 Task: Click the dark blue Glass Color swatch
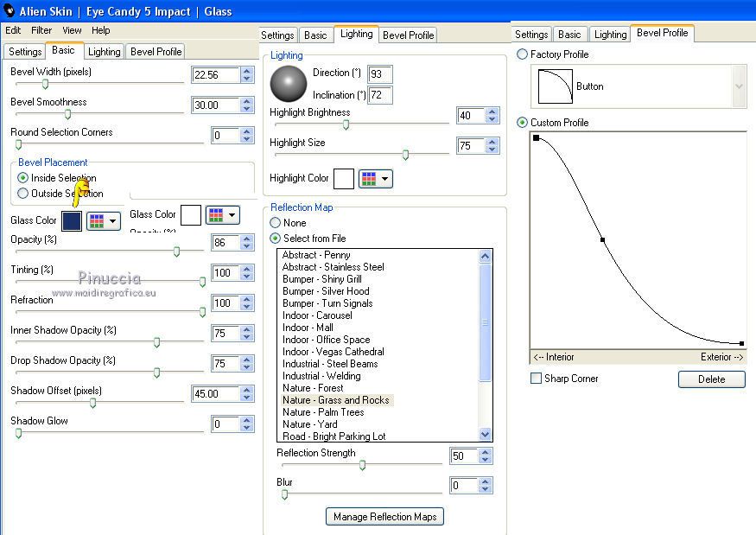[x=72, y=221]
